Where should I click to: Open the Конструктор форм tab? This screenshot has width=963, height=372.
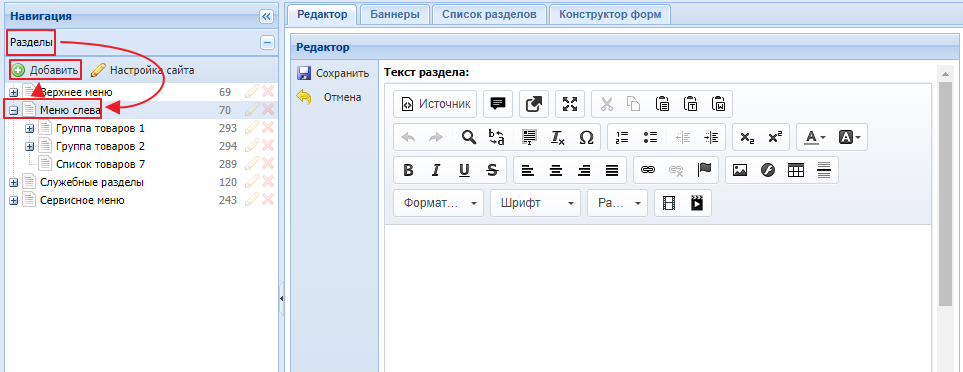point(610,14)
